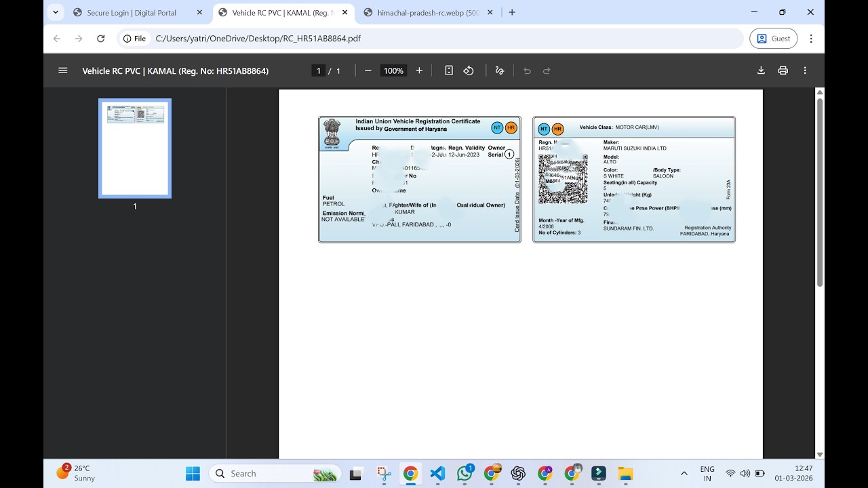The height and width of the screenshot is (488, 868).
Task: Click 'MOTOR CAR(LMV)' vehicle class text
Action: (637, 127)
